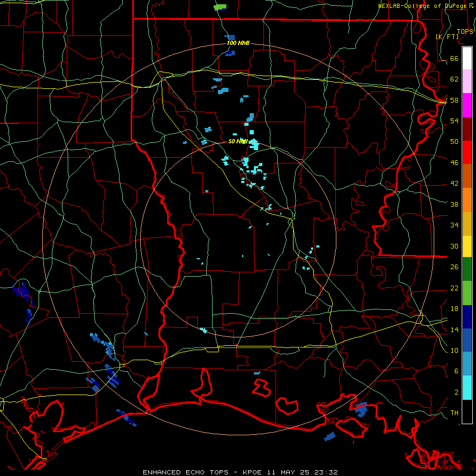Select the bright red legend swatch
Screen dimensions: 476x476
point(467,152)
